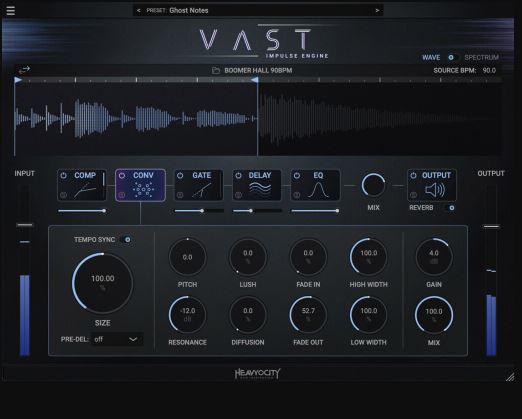Flip the WAVE / SPECTRUM switch

click(451, 57)
